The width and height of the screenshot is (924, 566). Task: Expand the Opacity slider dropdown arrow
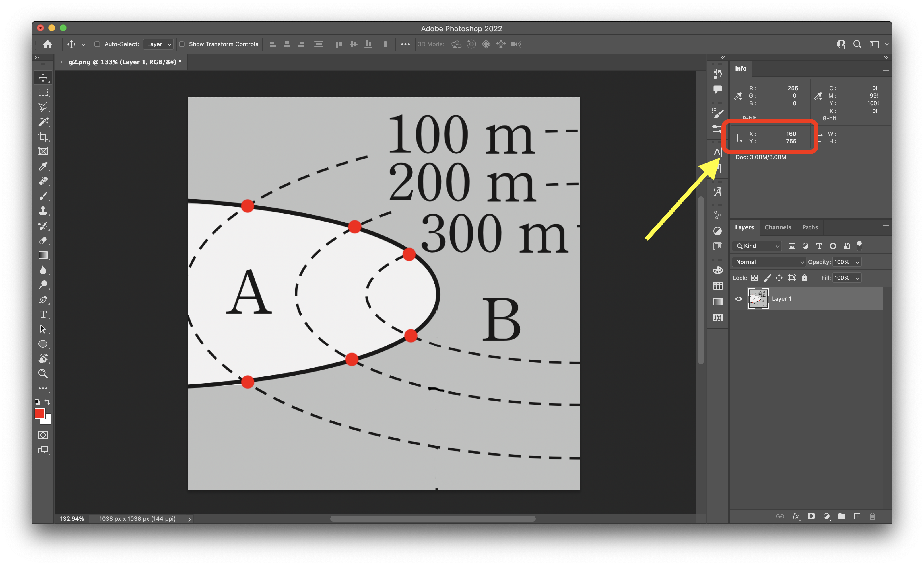[x=857, y=262]
